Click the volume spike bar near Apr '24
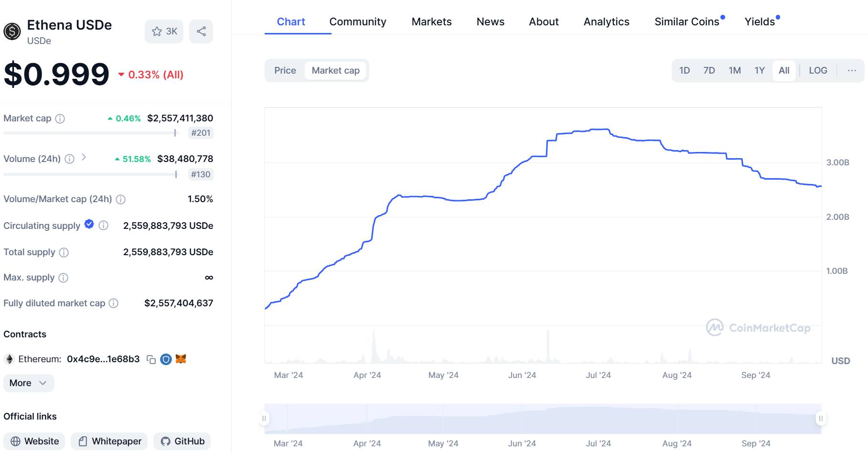Viewport: 868px width, 453px height. [374, 345]
